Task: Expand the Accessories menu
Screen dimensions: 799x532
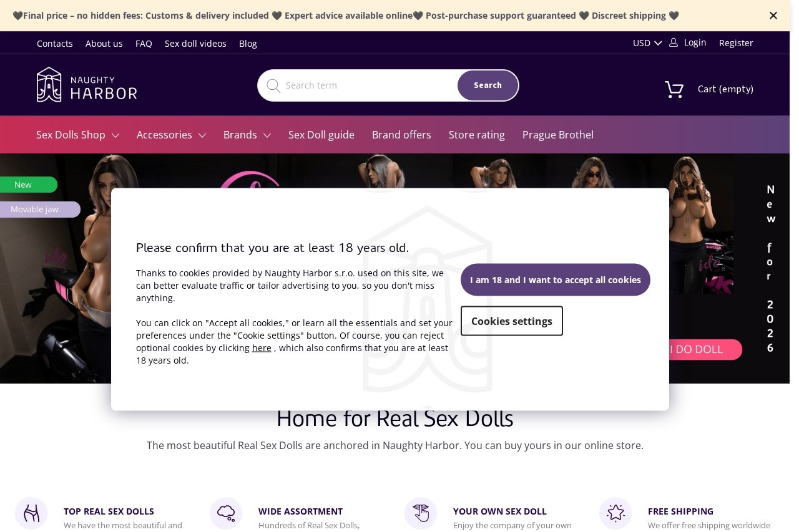Action: click(x=171, y=135)
